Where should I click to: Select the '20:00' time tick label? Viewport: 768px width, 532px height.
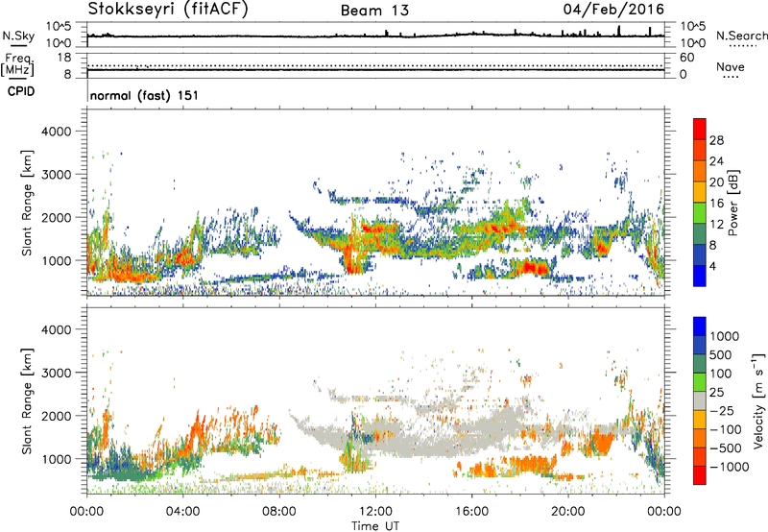pyautogui.click(x=568, y=512)
